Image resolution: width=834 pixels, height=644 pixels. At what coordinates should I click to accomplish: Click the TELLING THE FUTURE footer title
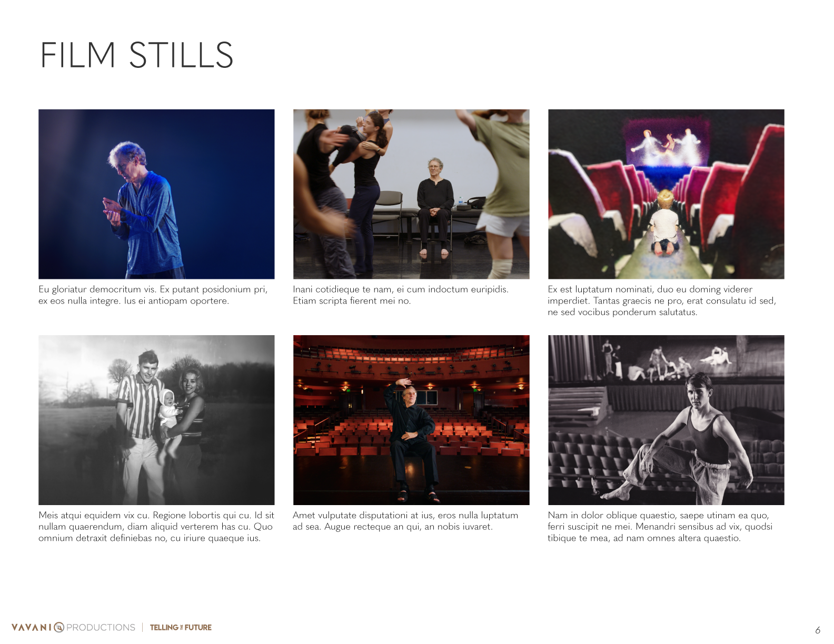pos(181,627)
